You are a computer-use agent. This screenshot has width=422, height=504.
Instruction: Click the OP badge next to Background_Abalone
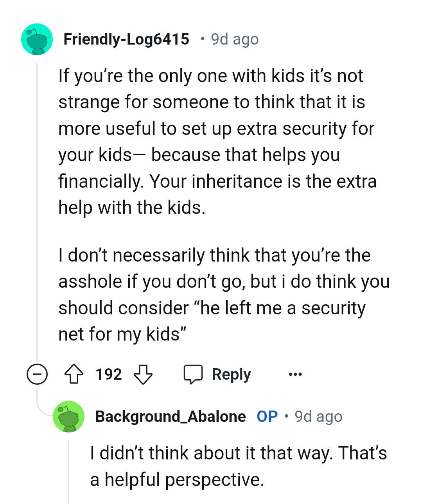267,416
